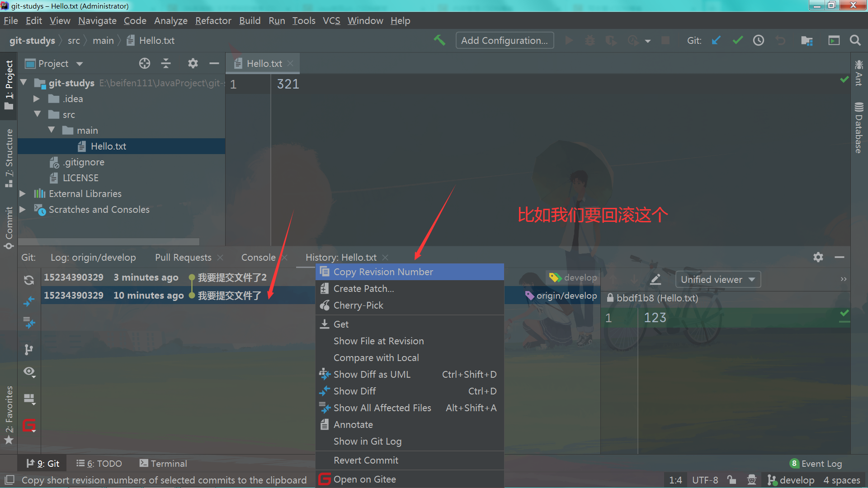Switch to Pull Requests tab
This screenshot has height=488, width=868.
point(183,257)
